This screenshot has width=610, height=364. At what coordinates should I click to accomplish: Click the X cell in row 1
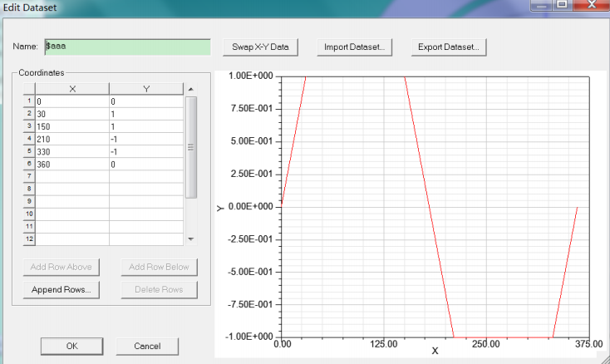click(72, 101)
